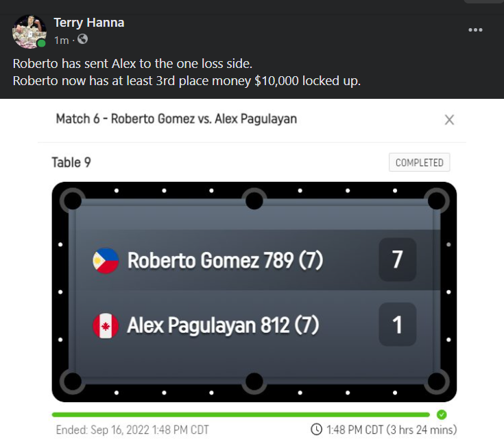Viewport: 504px width, 442px height.
Task: Click the Canada flag beside Alex Pagulayan
Action: [106, 325]
